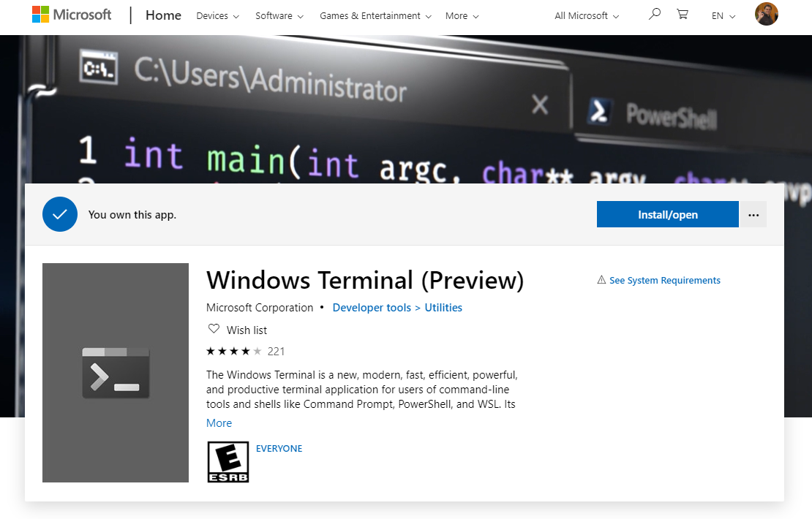Viewport: 812px width, 519px height.
Task: Click the 'You own this app.' text
Action: pyautogui.click(x=132, y=215)
